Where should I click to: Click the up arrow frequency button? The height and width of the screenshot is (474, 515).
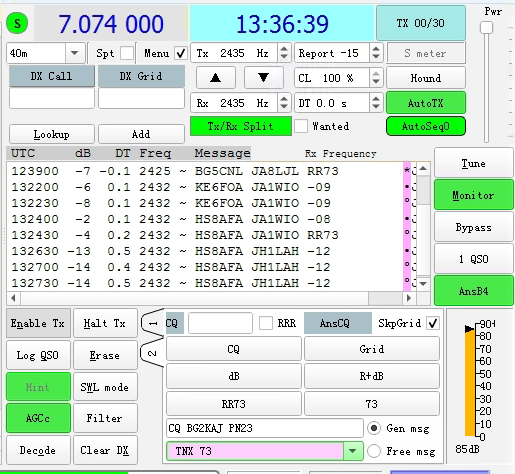216,78
